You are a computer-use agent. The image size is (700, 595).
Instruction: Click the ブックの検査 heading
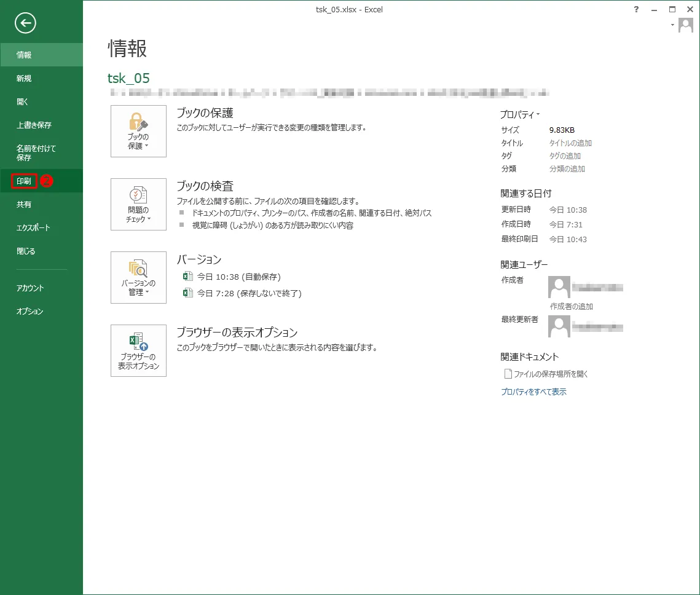(205, 186)
